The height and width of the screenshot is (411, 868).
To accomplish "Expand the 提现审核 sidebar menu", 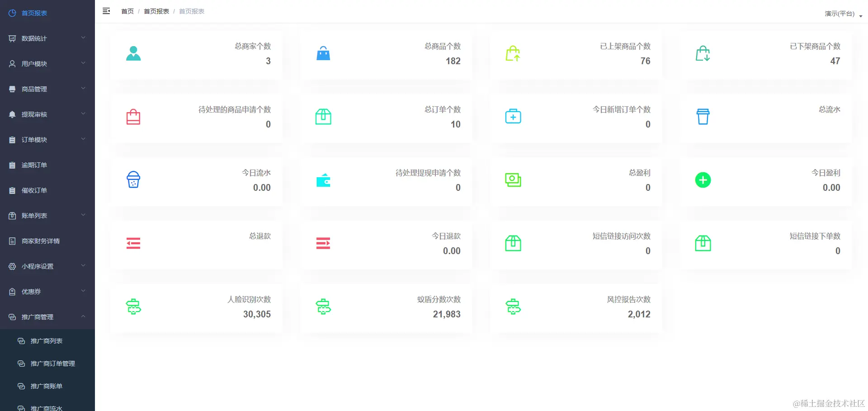I will 47,114.
